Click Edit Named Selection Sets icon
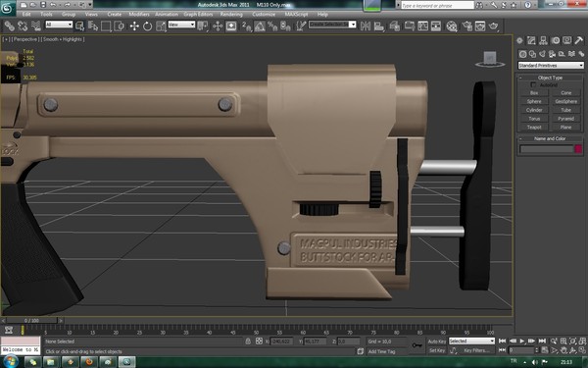The image size is (588, 368). (x=301, y=26)
